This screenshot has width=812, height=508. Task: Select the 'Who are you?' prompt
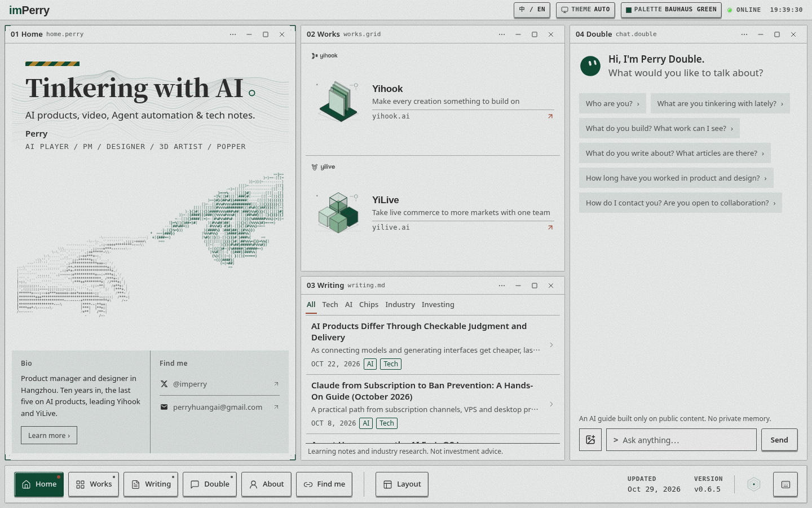click(613, 103)
